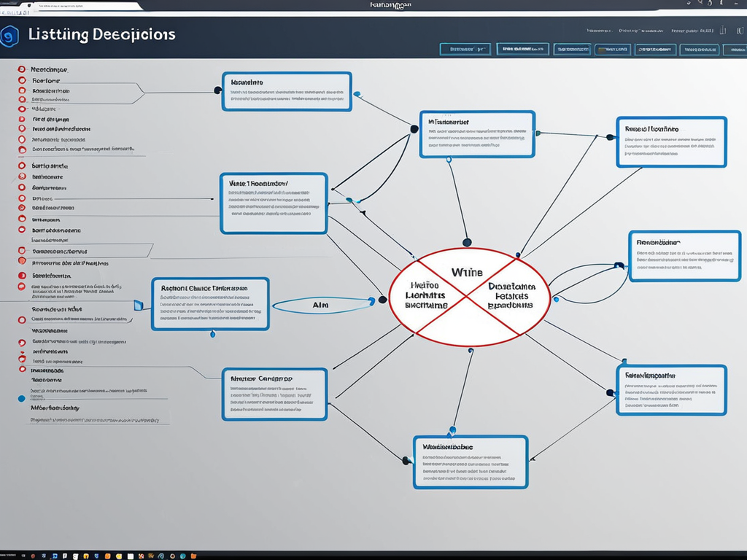Expand the bottom-center node box
Screen dimensions: 747x560
(470, 462)
